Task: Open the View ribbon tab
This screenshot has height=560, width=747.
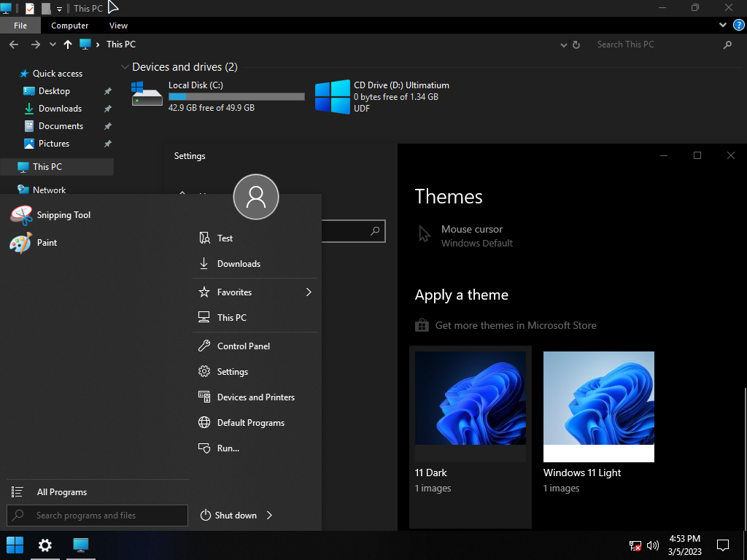Action: click(x=118, y=26)
